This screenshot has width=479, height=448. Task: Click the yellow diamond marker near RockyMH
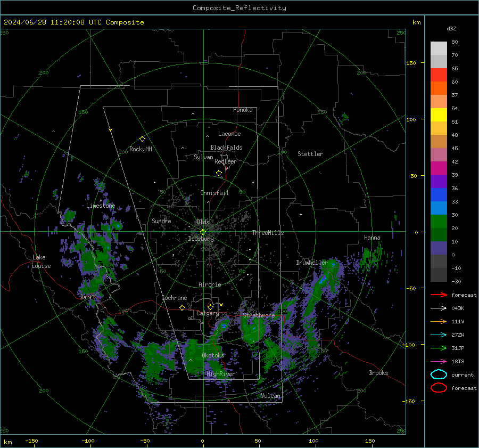point(142,139)
